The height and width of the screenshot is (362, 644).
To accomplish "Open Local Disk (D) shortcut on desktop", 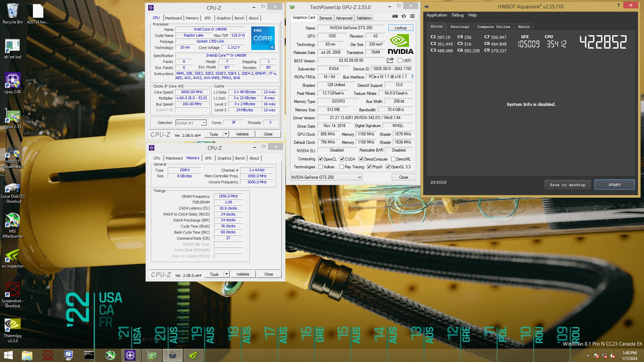I will click(x=12, y=193).
